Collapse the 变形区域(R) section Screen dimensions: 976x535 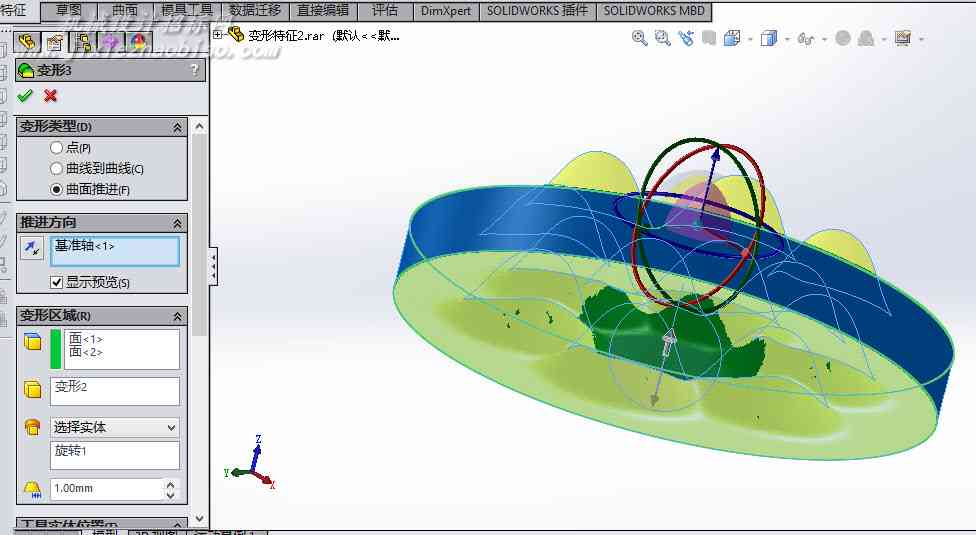coord(177,316)
